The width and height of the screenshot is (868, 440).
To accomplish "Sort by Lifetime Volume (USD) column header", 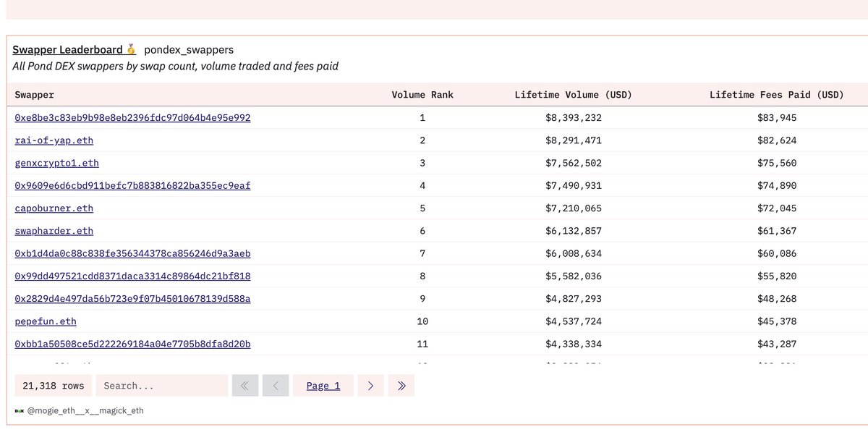I will tap(574, 95).
